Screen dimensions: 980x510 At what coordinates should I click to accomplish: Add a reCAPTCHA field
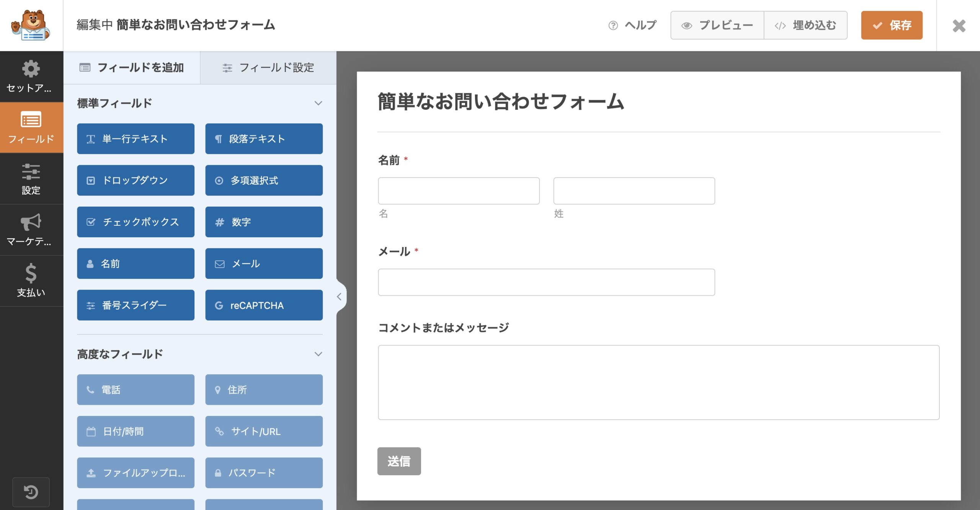tap(264, 305)
